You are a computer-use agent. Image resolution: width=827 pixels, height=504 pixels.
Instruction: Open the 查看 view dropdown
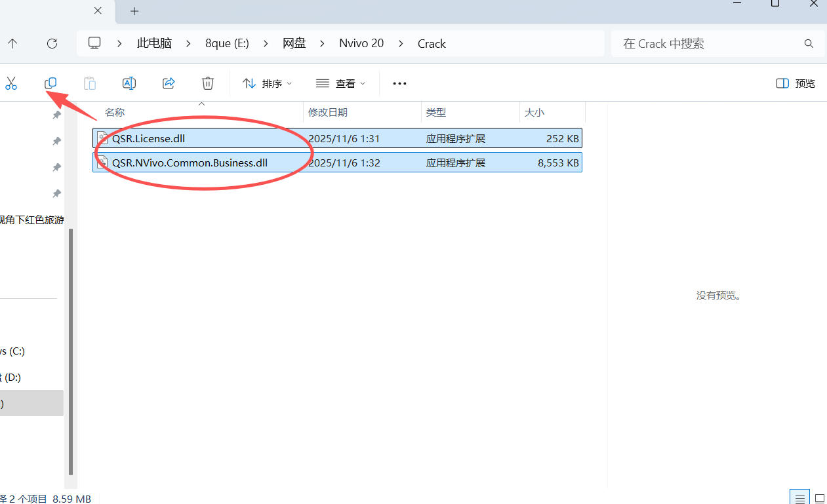340,83
